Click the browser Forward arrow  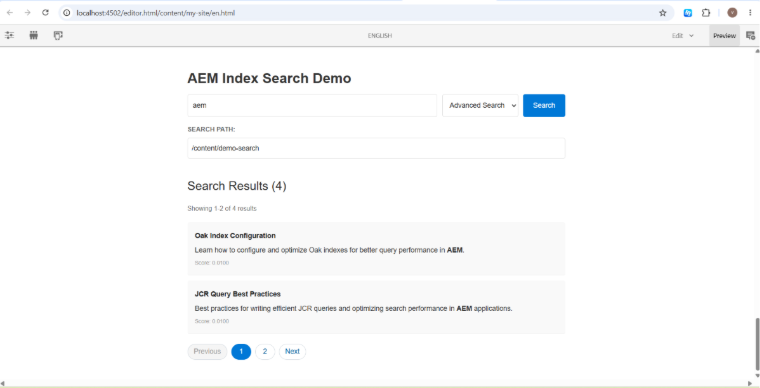pyautogui.click(x=28, y=13)
